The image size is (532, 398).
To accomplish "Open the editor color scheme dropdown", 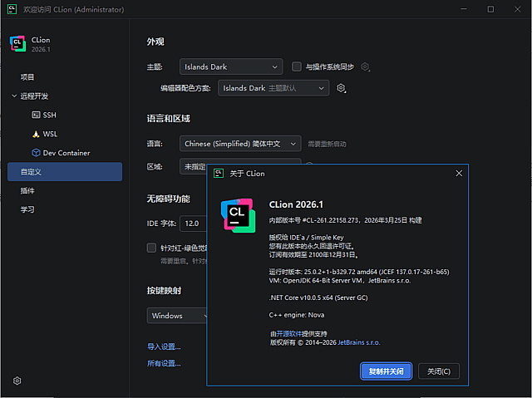I will click(273, 87).
